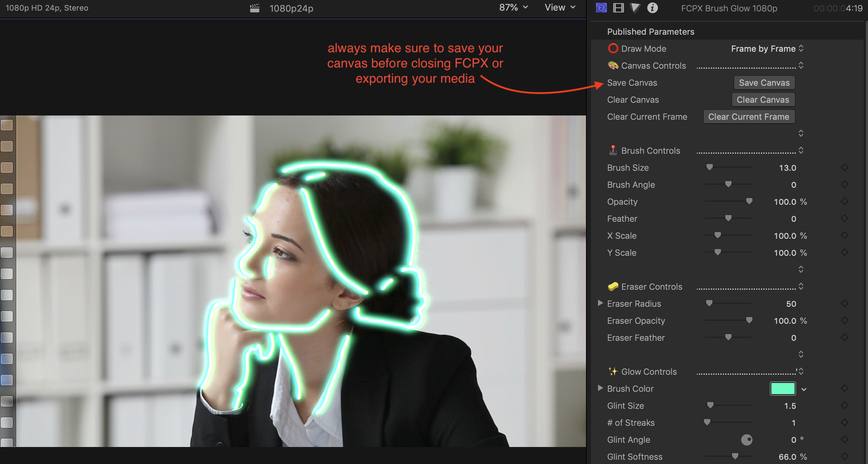
Task: Click the Y Scale slider
Action: point(728,252)
